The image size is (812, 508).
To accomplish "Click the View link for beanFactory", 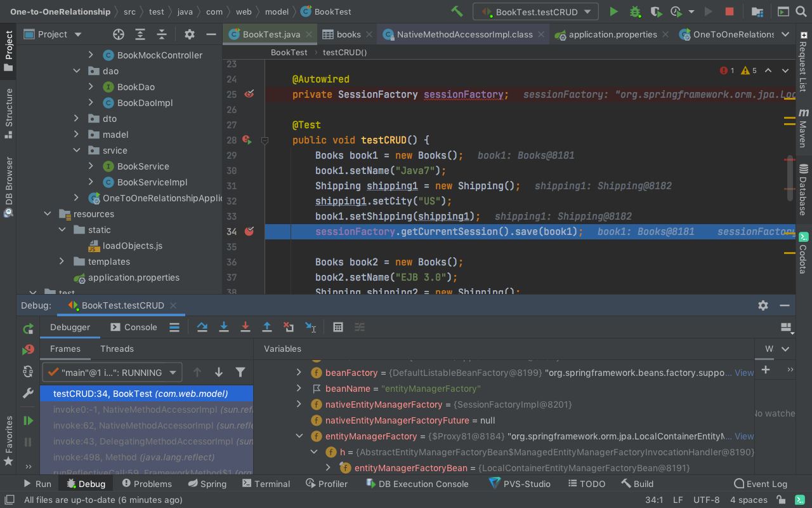I will pyautogui.click(x=744, y=373).
